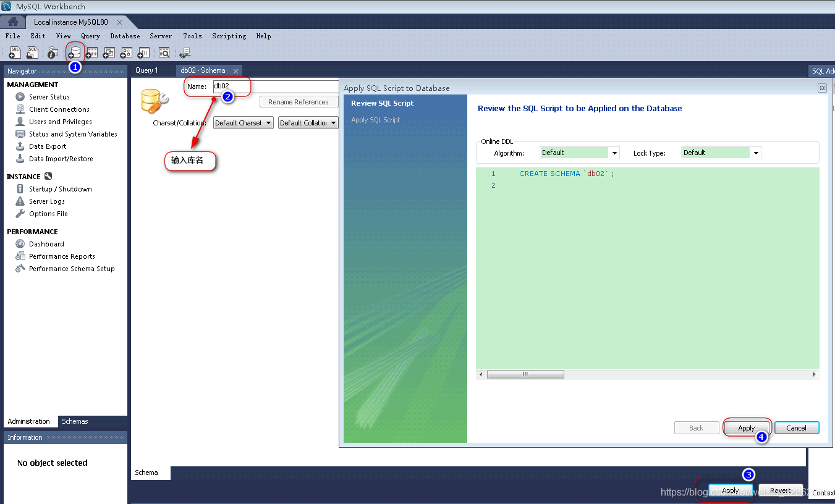The width and height of the screenshot is (835, 504).
Task: Click create new function toolbar icon
Action: (x=143, y=53)
